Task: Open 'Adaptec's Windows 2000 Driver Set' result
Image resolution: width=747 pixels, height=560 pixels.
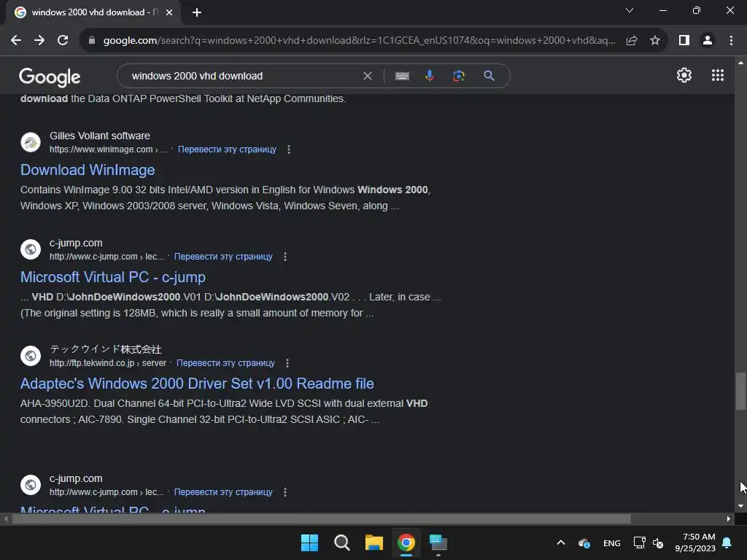Action: 197,384
